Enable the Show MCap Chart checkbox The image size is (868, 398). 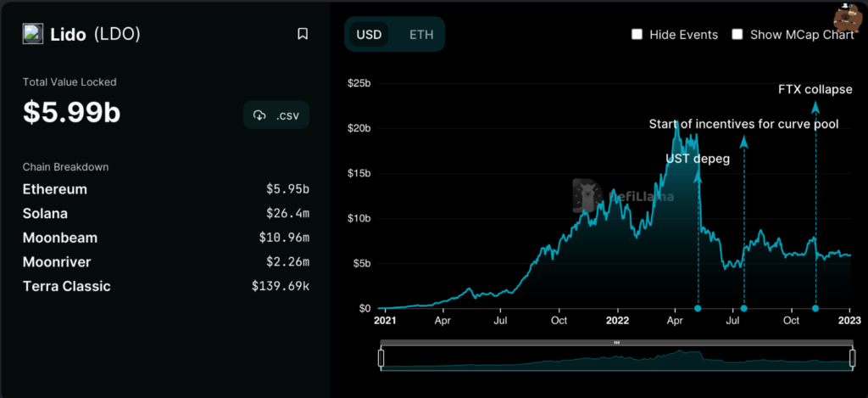coord(737,34)
